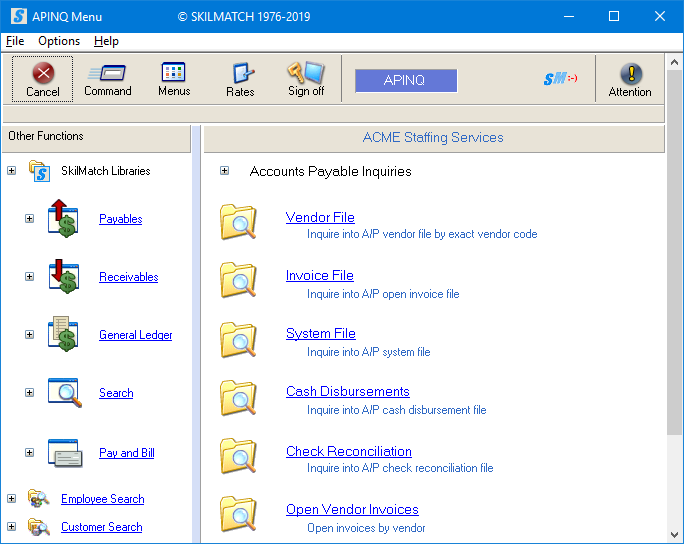This screenshot has height=544, width=684.
Task: Click the General Ledger icon
Action: pos(64,334)
